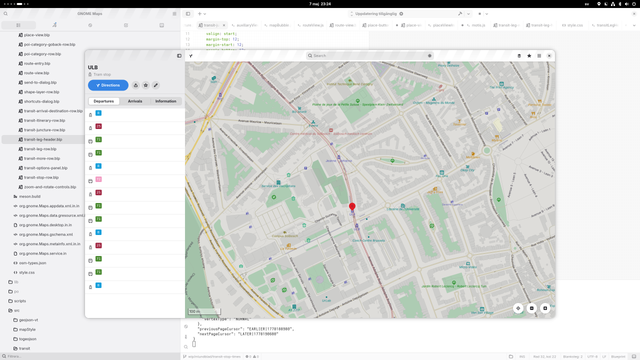
Task: Open meson.build in the project tree
Action: [30, 196]
